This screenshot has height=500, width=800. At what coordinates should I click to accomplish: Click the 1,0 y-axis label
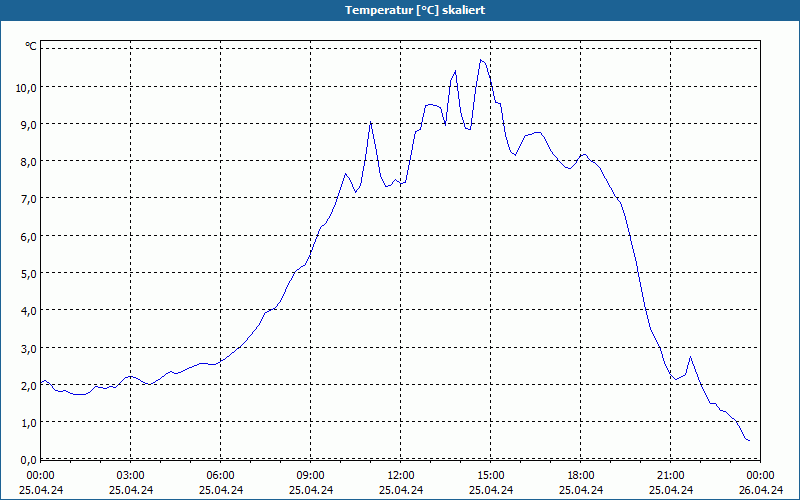(29, 422)
